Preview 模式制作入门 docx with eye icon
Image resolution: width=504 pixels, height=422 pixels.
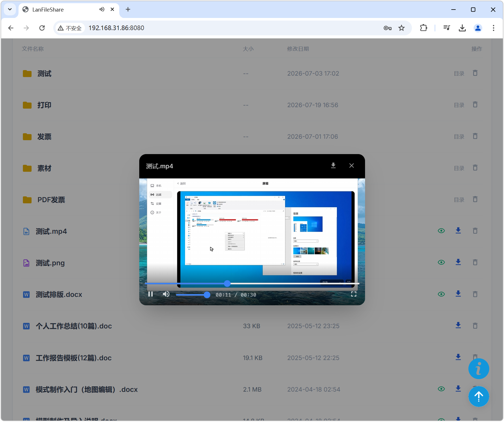tap(441, 389)
